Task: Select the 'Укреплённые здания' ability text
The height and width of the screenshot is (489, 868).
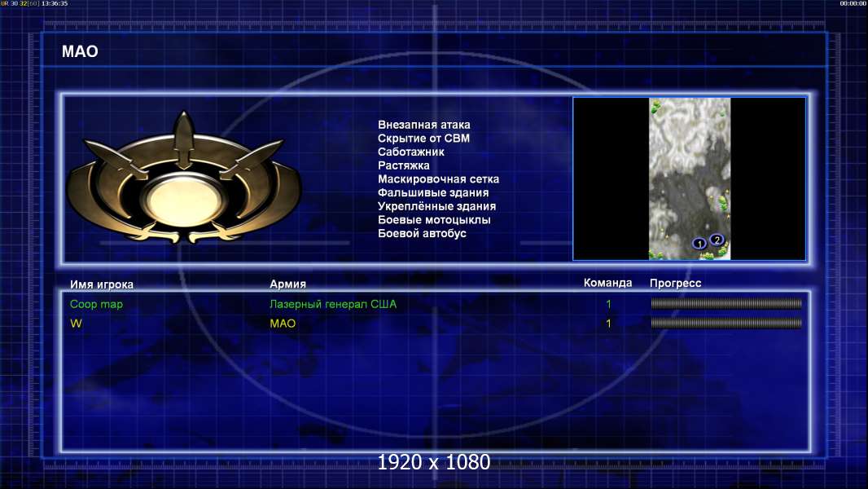Action: point(436,206)
